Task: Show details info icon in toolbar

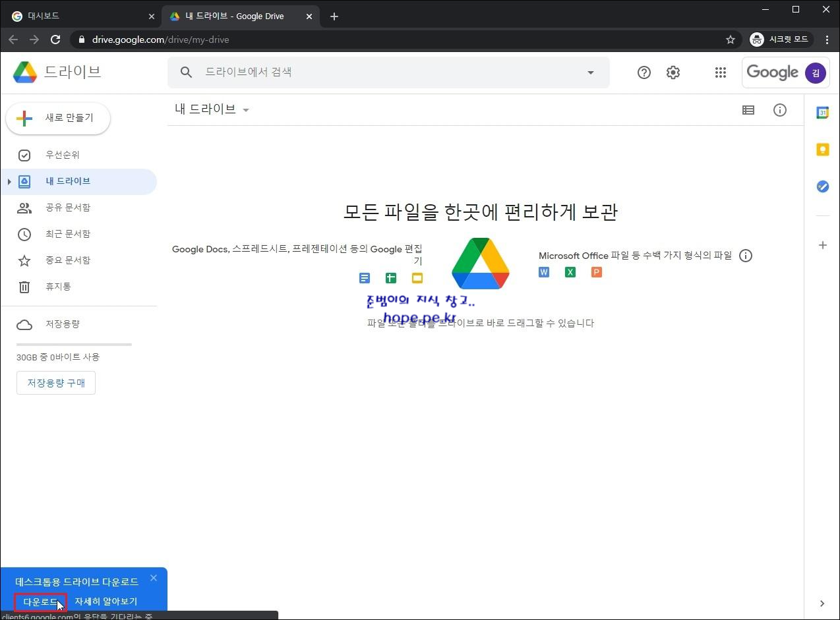Action: tap(780, 110)
